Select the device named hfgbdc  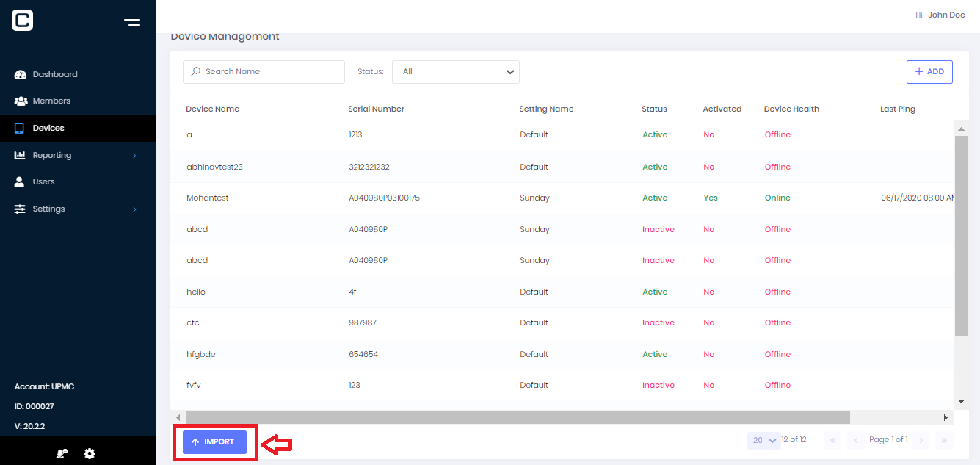click(201, 354)
